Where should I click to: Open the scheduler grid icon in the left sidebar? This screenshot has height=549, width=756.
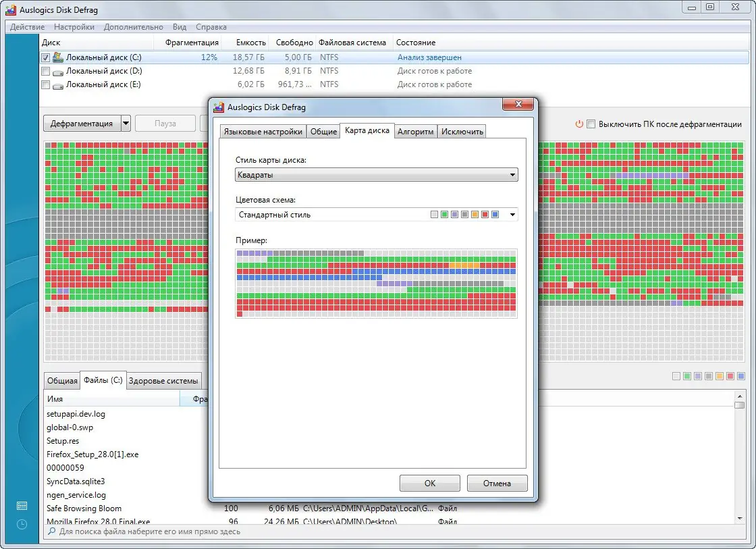(22, 506)
